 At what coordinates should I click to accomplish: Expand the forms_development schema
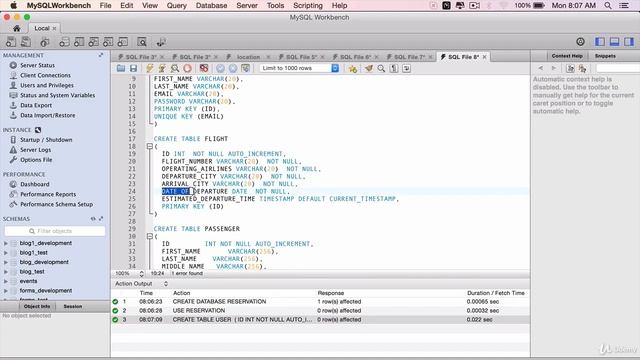[6, 291]
